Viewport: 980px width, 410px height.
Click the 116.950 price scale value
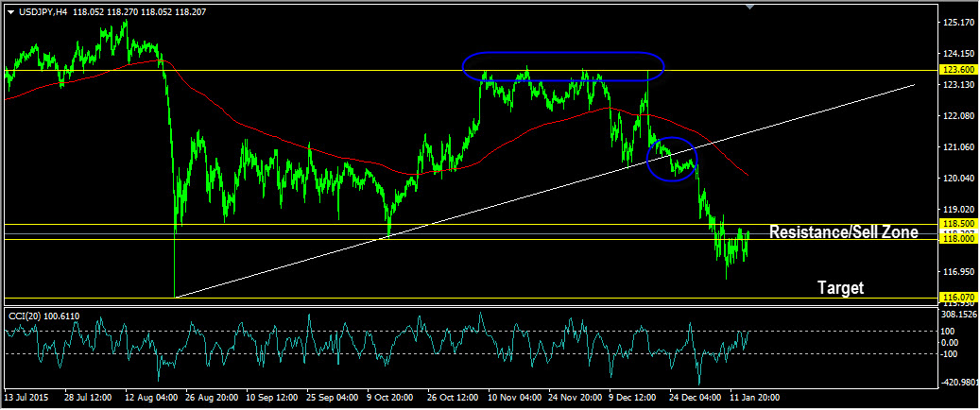959,272
